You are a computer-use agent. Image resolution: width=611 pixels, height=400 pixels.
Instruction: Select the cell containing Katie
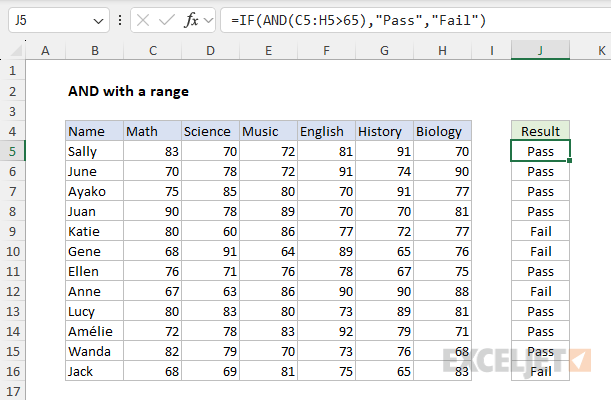pyautogui.click(x=95, y=231)
